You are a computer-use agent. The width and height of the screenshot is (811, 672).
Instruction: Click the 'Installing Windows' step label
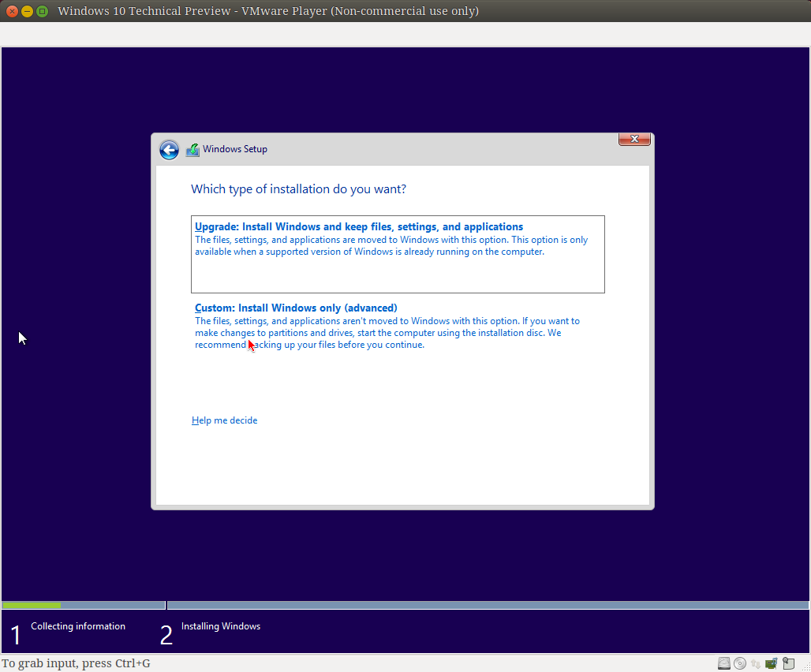pos(221,626)
